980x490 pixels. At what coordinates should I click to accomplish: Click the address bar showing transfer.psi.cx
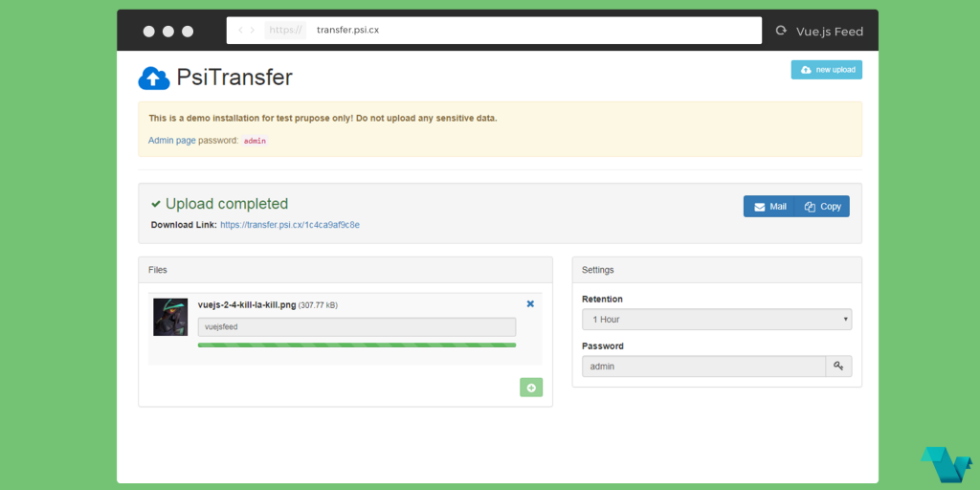494,30
